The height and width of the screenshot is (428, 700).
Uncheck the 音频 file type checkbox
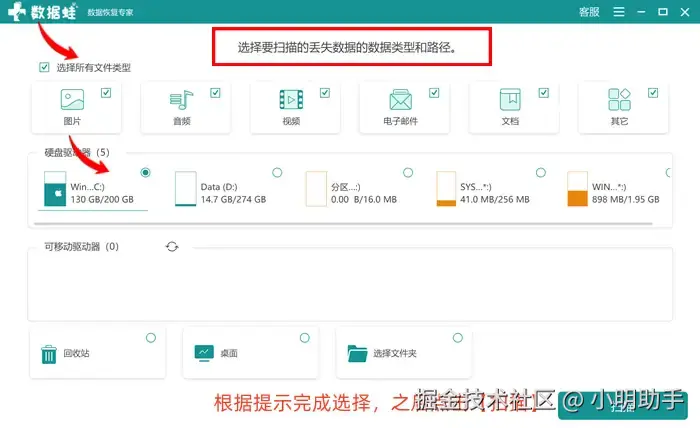point(215,93)
